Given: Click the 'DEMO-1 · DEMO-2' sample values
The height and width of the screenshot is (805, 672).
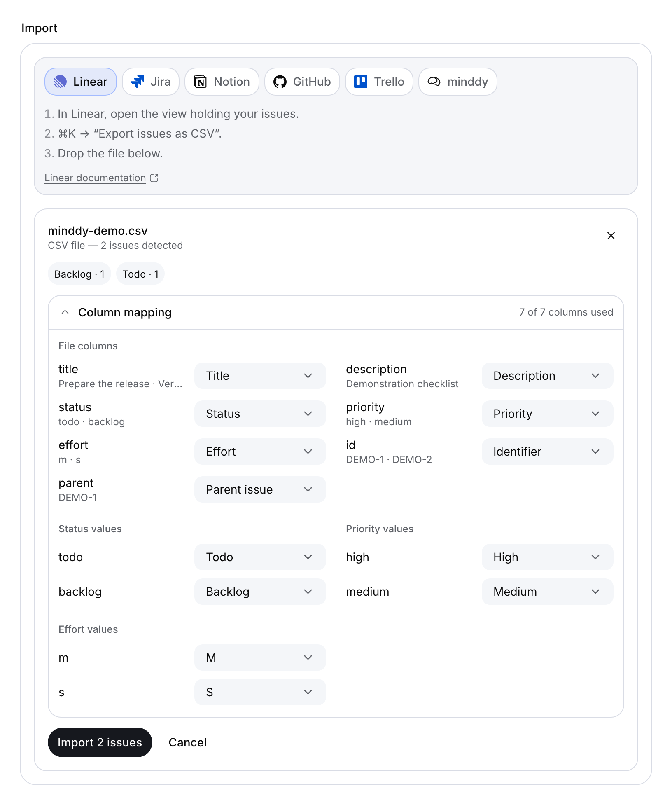Looking at the screenshot, I should pyautogui.click(x=389, y=460).
